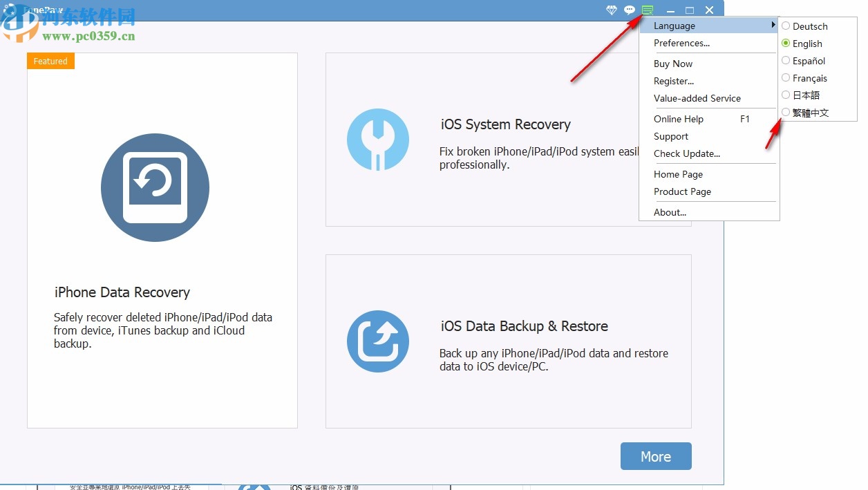Click the More button
Image resolution: width=868 pixels, height=490 pixels.
click(x=655, y=456)
